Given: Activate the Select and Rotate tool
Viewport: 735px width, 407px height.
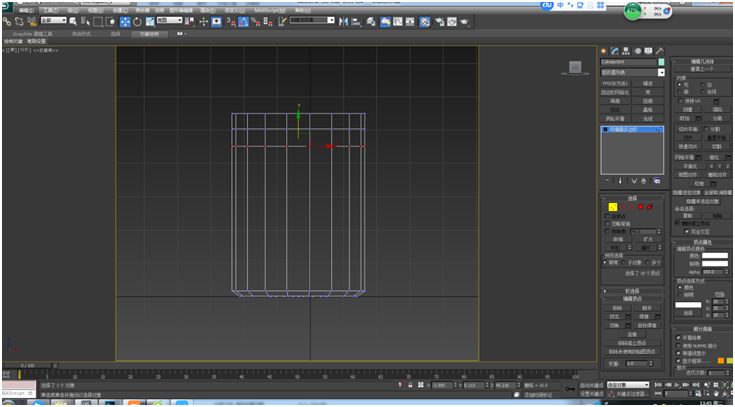Looking at the screenshot, I should (x=137, y=21).
